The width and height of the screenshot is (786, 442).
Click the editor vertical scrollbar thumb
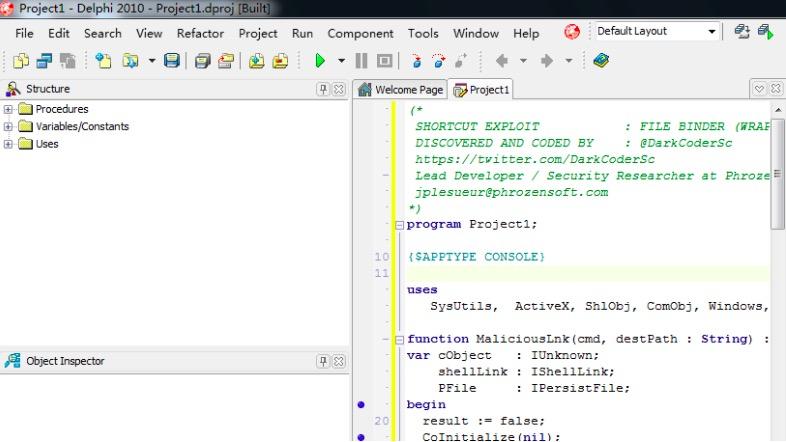pos(777,173)
